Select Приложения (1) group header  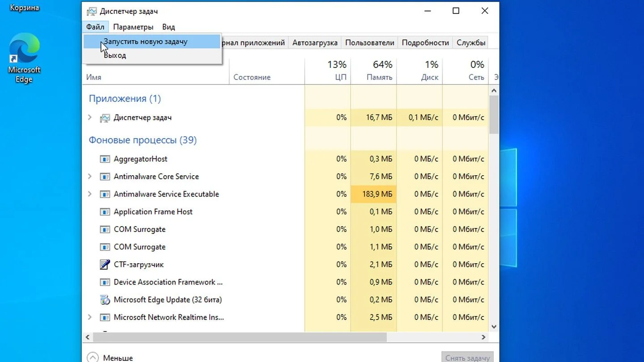[x=125, y=99]
